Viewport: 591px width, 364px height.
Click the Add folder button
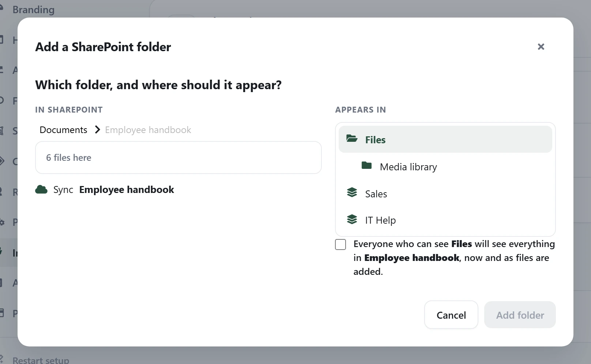click(520, 315)
